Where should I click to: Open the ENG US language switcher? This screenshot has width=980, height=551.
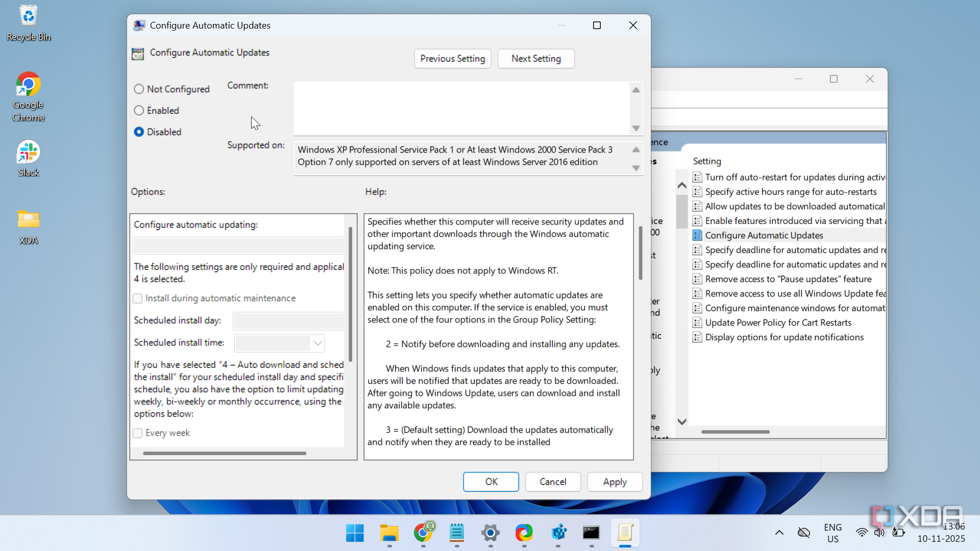(833, 533)
